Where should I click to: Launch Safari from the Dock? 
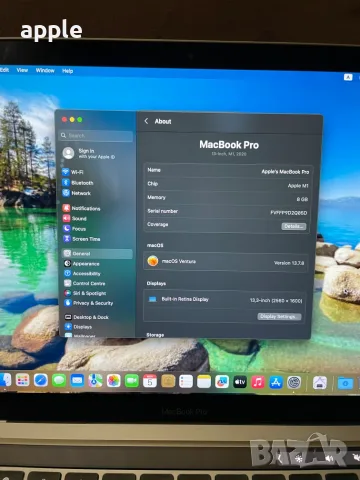tap(41, 380)
